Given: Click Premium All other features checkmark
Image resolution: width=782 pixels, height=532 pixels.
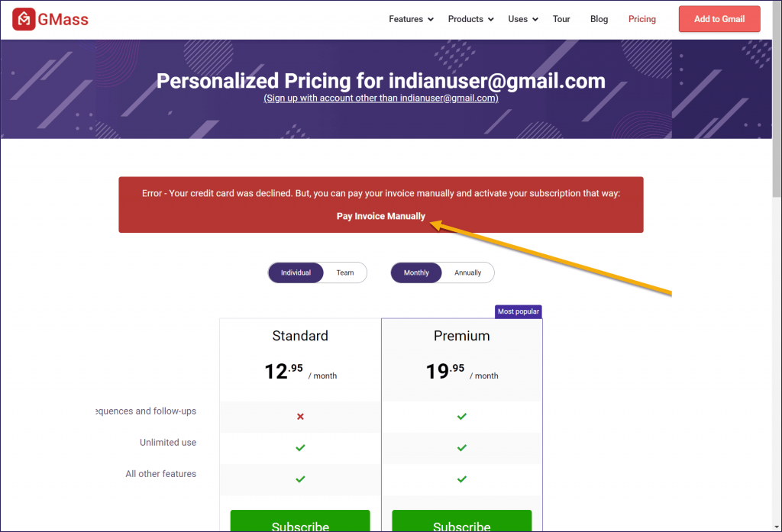Looking at the screenshot, I should pyautogui.click(x=462, y=479).
